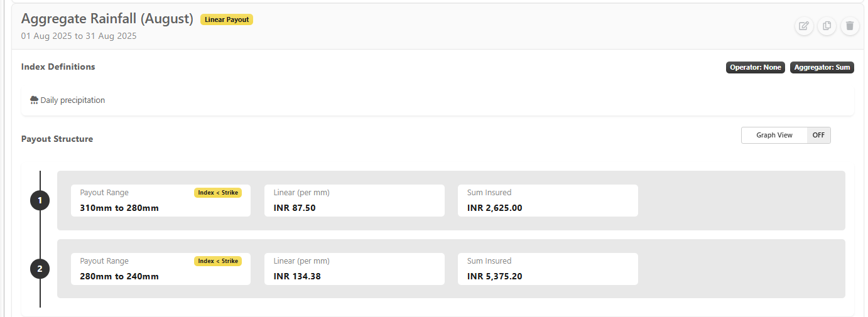868x317 pixels.
Task: Click the edit pencil icon
Action: point(803,26)
